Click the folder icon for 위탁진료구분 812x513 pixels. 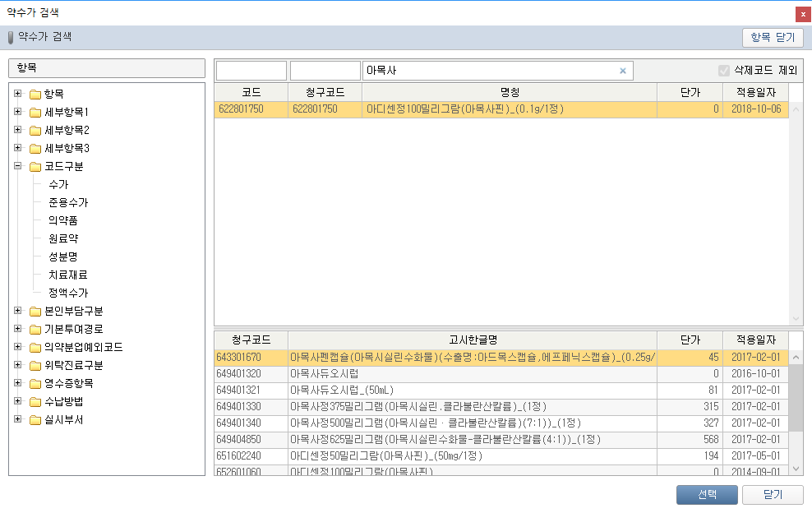pos(35,366)
